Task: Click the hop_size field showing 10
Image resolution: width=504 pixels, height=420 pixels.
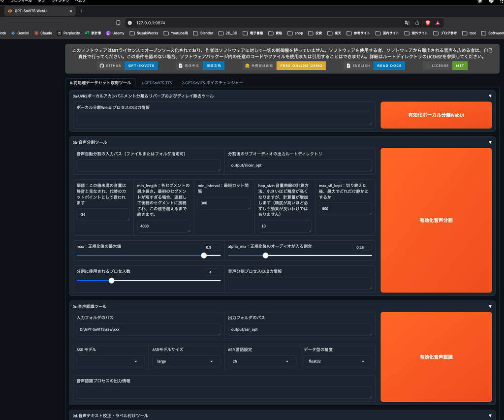Action: (285, 226)
